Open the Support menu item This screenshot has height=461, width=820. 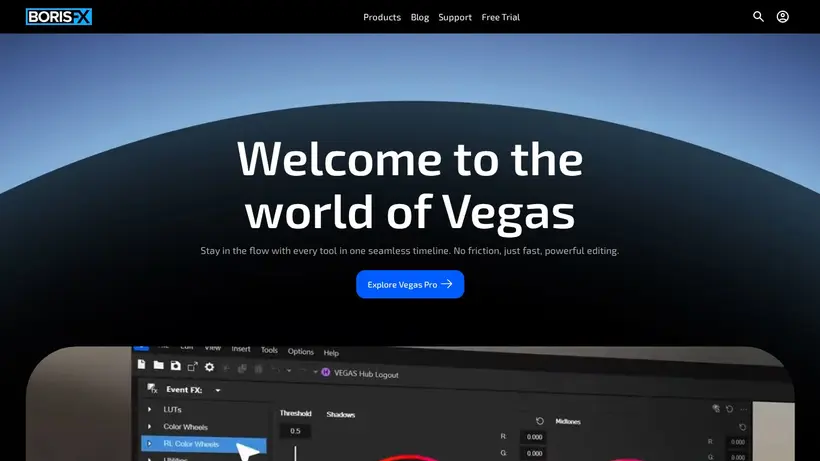[x=455, y=17]
